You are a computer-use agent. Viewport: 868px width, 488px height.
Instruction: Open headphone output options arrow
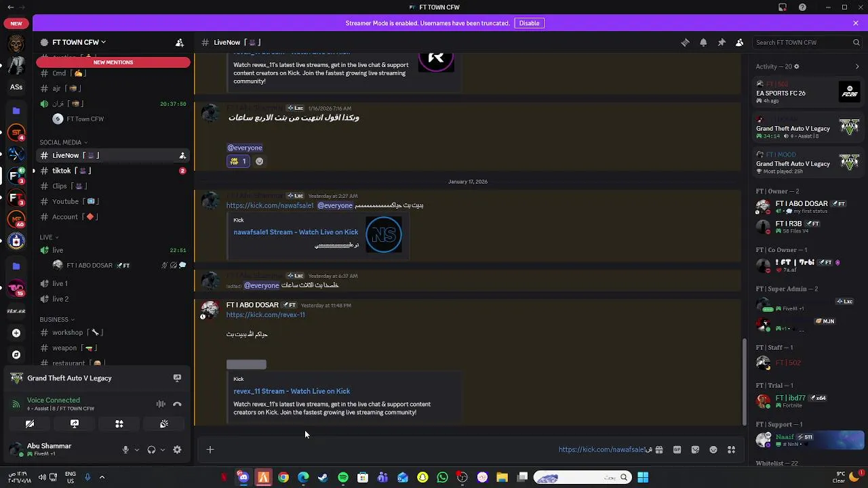coord(162,450)
